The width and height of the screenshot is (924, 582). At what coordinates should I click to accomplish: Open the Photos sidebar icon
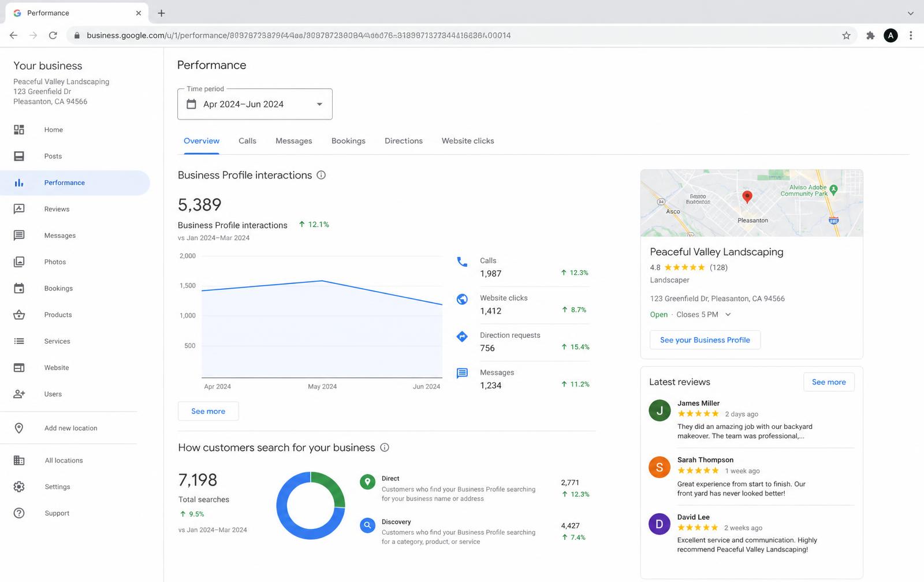point(19,262)
